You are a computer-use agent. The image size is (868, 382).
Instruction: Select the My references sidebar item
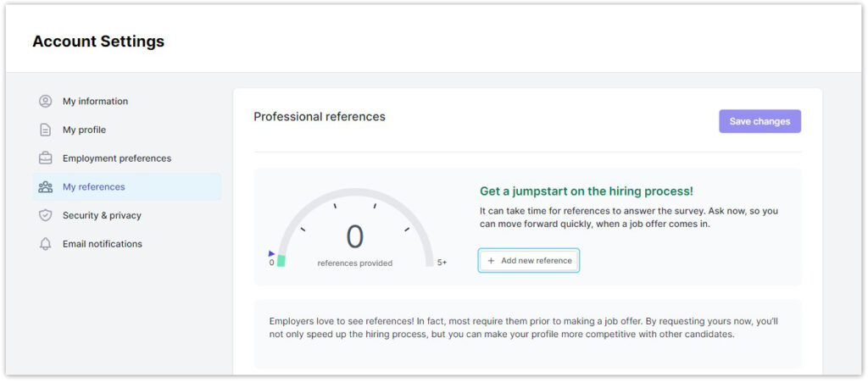click(x=93, y=187)
